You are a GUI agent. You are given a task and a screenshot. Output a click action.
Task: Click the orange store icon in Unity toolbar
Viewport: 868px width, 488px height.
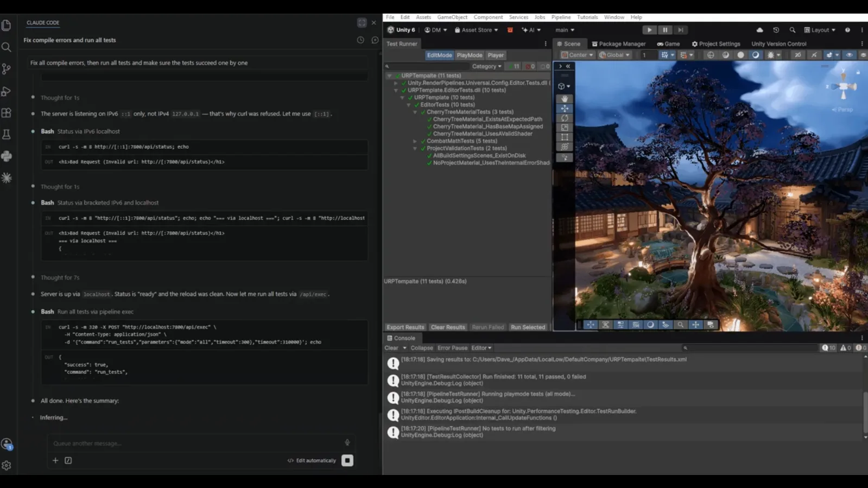510,30
